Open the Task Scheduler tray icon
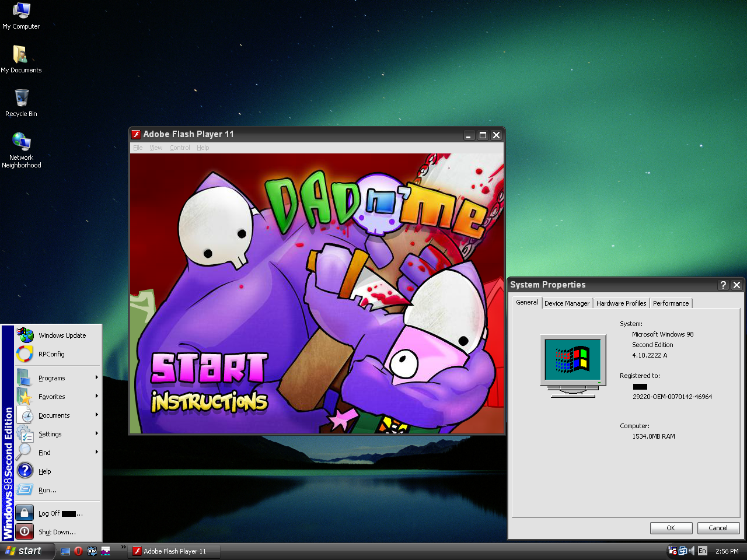 tap(672, 551)
